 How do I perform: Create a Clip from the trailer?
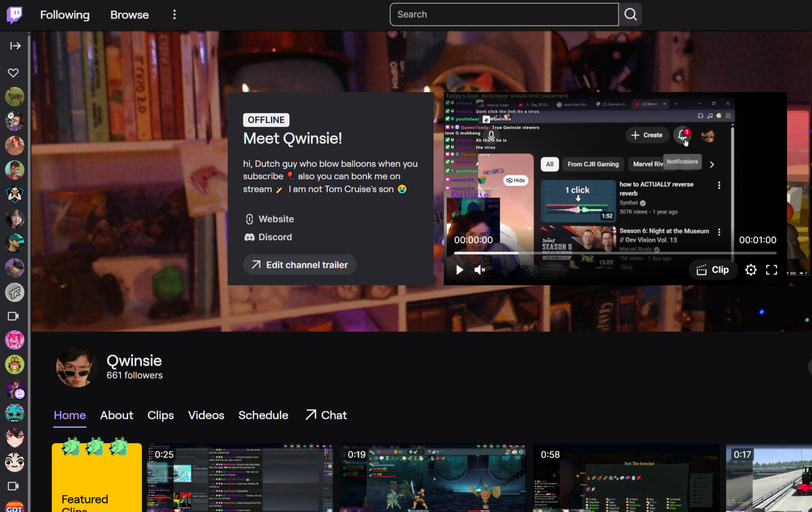click(713, 270)
